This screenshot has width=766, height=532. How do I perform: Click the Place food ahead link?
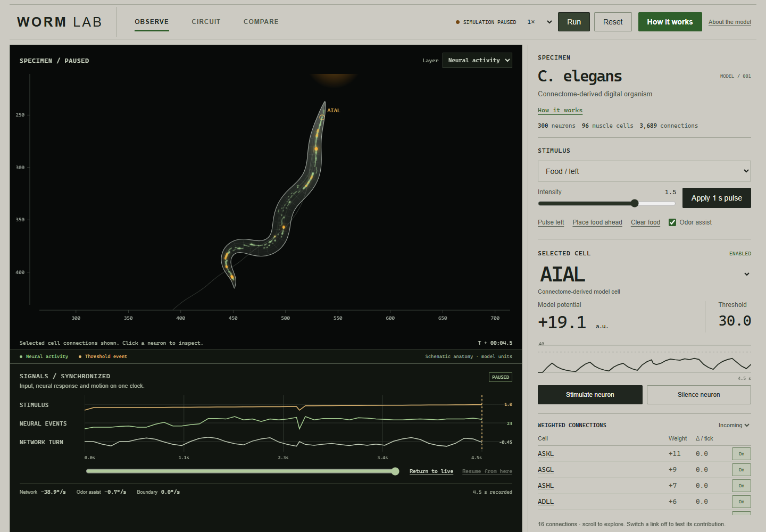click(597, 222)
